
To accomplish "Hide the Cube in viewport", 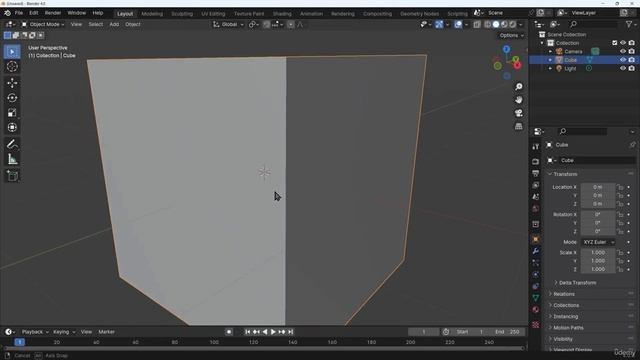I will 623,60.
